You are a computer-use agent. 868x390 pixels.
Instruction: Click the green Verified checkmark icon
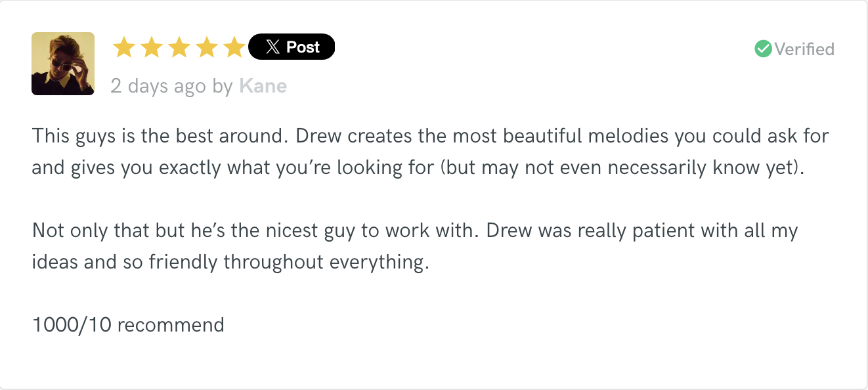click(763, 49)
